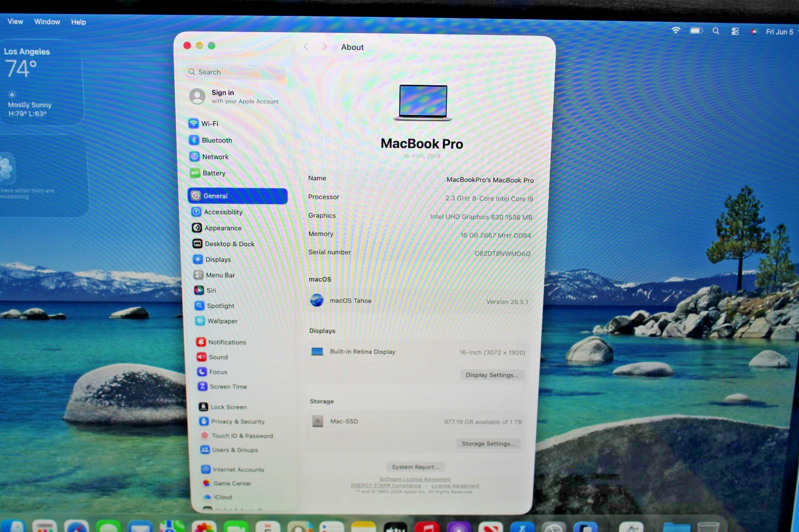Open the Music app in the Dock
This screenshot has width=799, height=532.
pyautogui.click(x=427, y=527)
